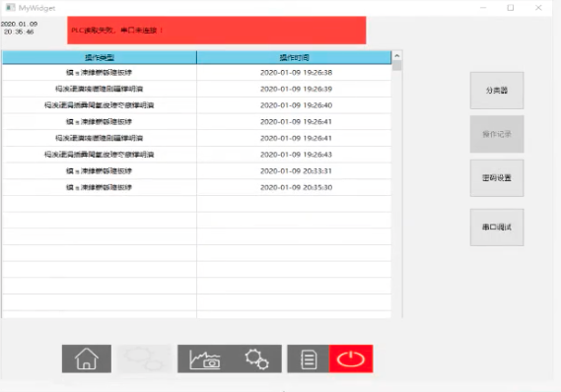Select the time cell 2020-01-09 19:26:38
Viewport: 561px width, 392px height.
click(x=294, y=73)
